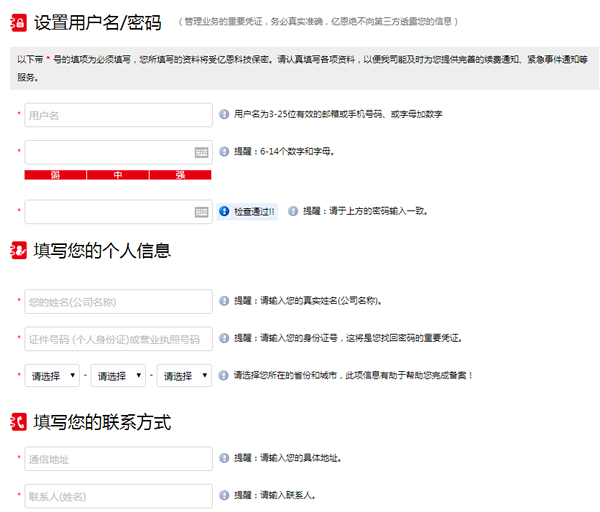Viewport: 600px width, 512px height.
Task: Focus the confirm password input field
Action: [x=119, y=212]
